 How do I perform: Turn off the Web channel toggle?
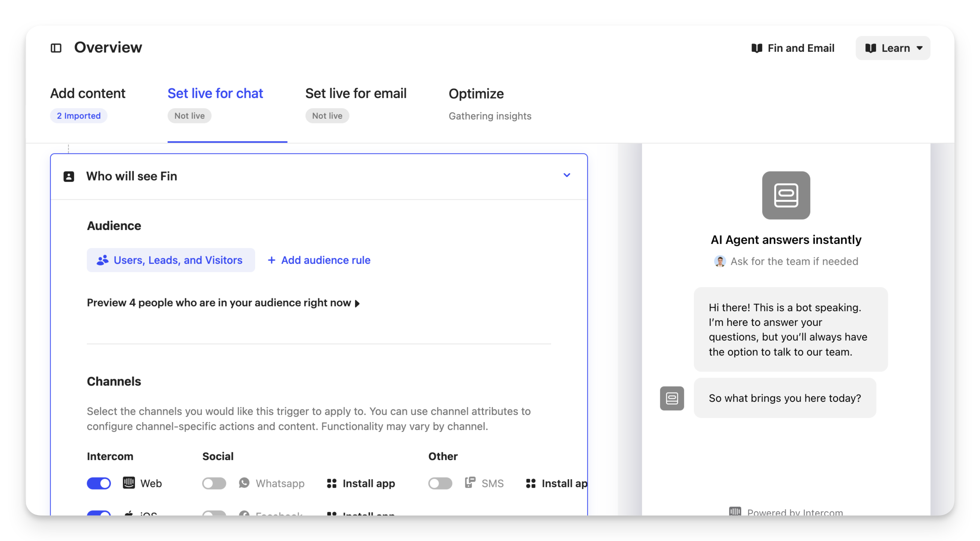(x=99, y=483)
